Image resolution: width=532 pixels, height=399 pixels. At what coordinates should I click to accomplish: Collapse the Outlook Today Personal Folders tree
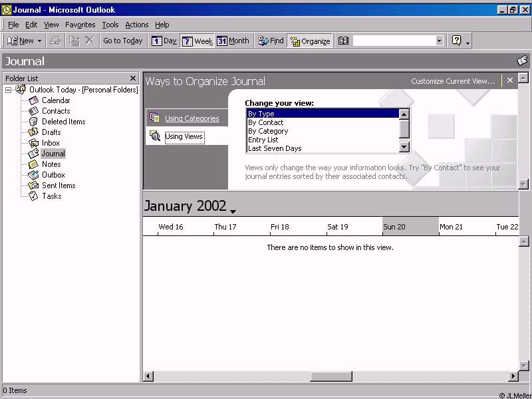(8, 90)
